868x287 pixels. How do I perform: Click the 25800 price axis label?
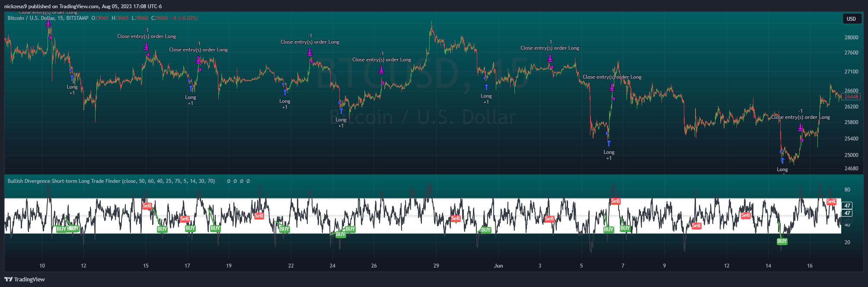tap(851, 122)
